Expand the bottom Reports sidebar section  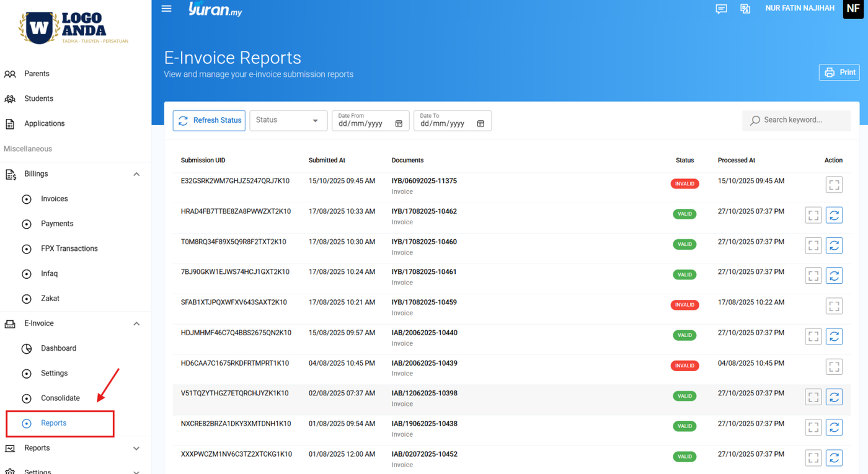136,448
